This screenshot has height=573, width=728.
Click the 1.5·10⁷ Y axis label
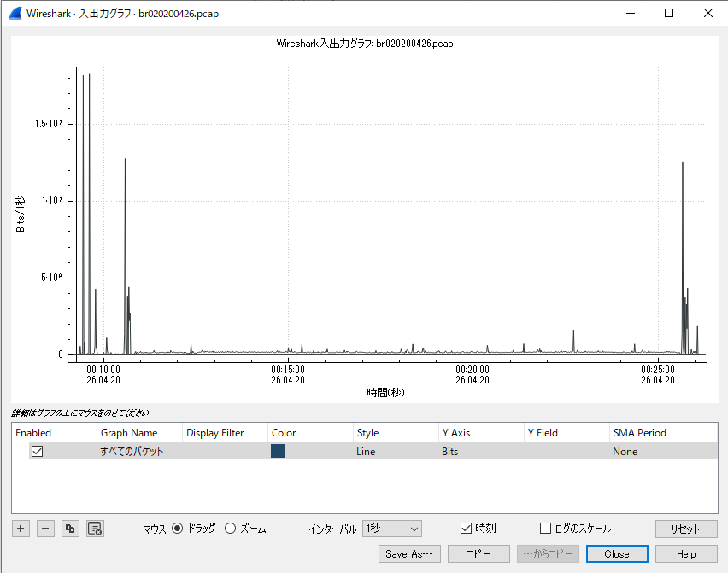point(49,124)
